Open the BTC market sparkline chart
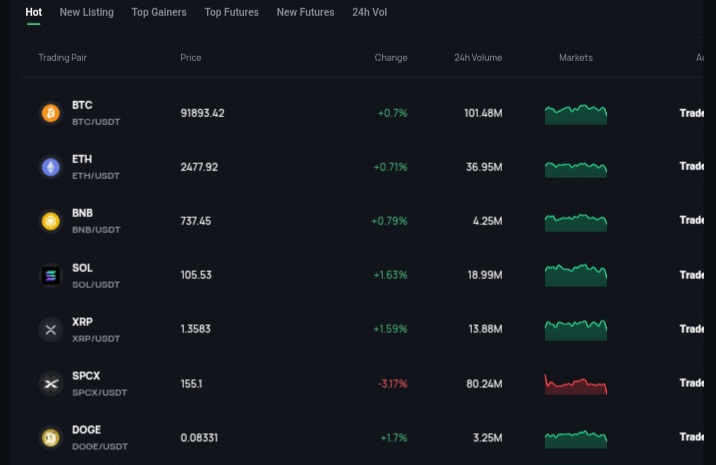The width and height of the screenshot is (716, 465). click(x=576, y=114)
